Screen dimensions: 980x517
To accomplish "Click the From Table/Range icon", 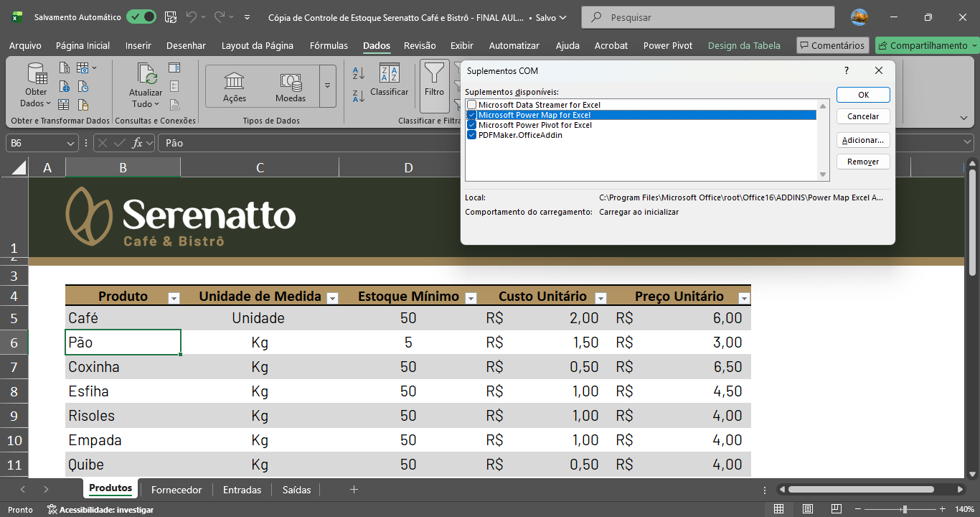I will click(65, 104).
